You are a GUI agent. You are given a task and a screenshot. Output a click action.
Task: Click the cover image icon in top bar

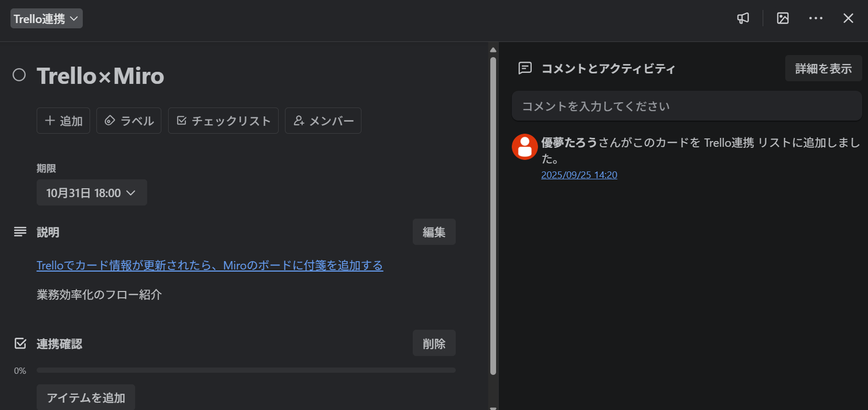pyautogui.click(x=783, y=18)
